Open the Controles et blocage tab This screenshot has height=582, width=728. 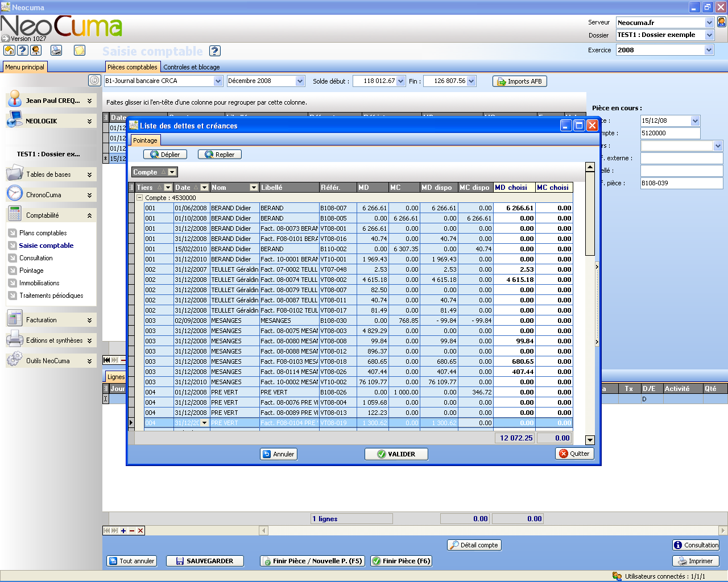click(x=192, y=67)
